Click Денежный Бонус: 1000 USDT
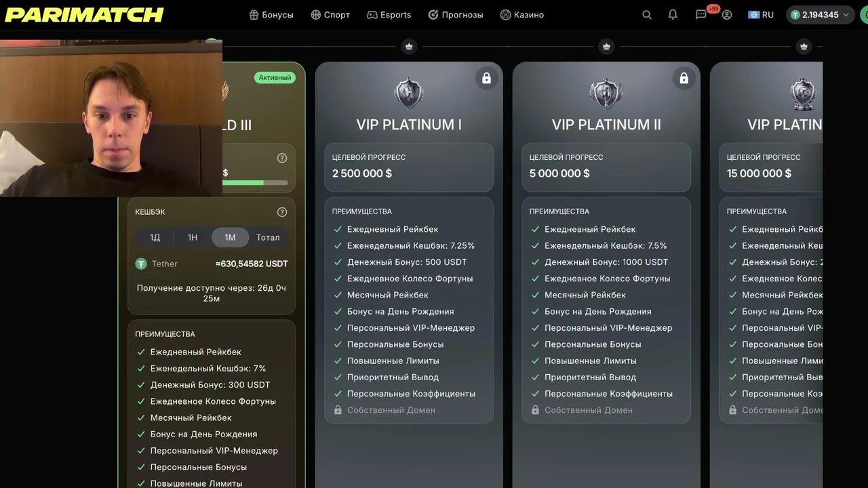The image size is (868, 488). (606, 262)
